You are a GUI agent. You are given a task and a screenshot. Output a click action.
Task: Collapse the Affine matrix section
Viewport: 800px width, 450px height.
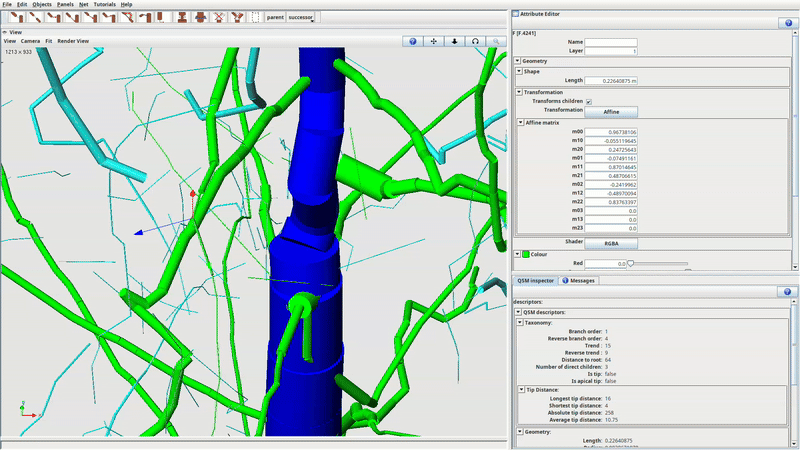tap(520, 122)
